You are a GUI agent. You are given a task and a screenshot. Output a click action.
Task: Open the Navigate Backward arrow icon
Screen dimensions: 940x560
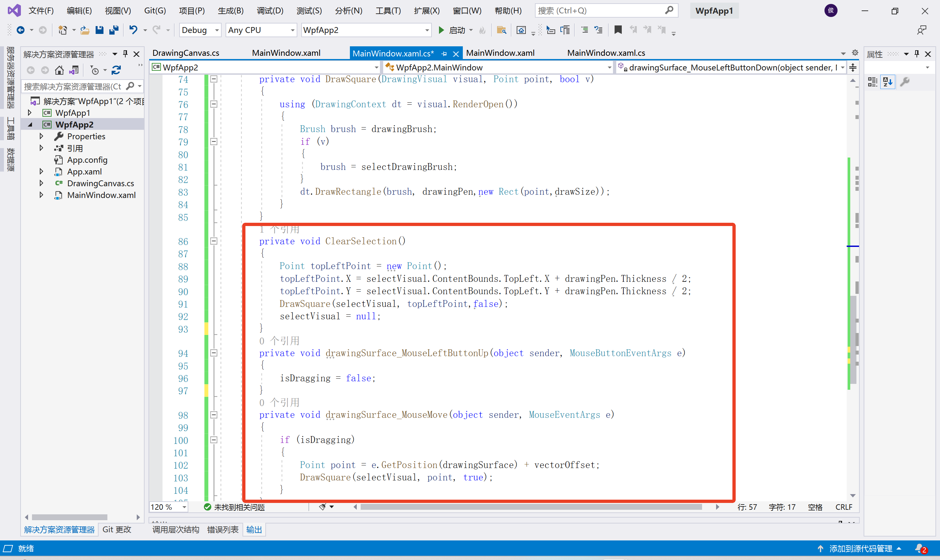21,30
